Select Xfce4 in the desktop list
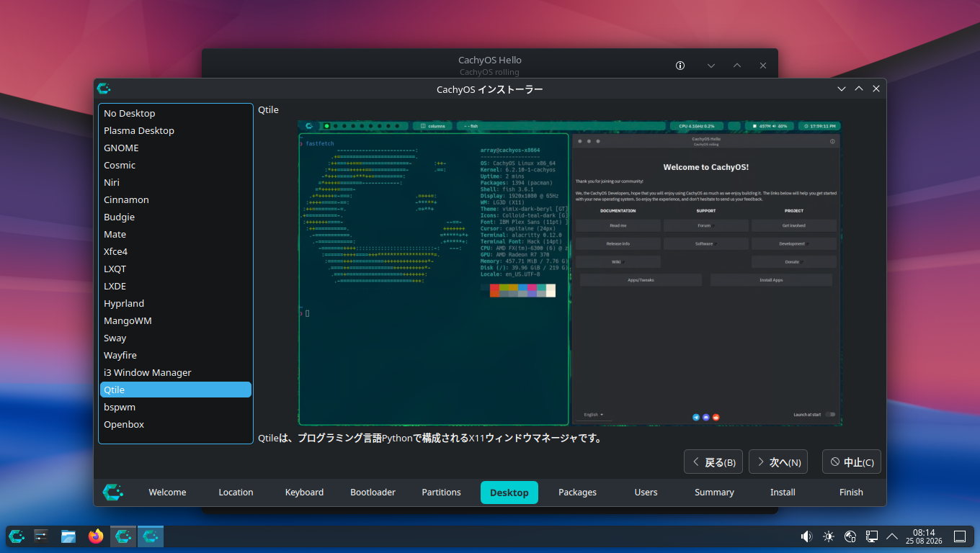Image resolution: width=980 pixels, height=553 pixels. pos(176,251)
